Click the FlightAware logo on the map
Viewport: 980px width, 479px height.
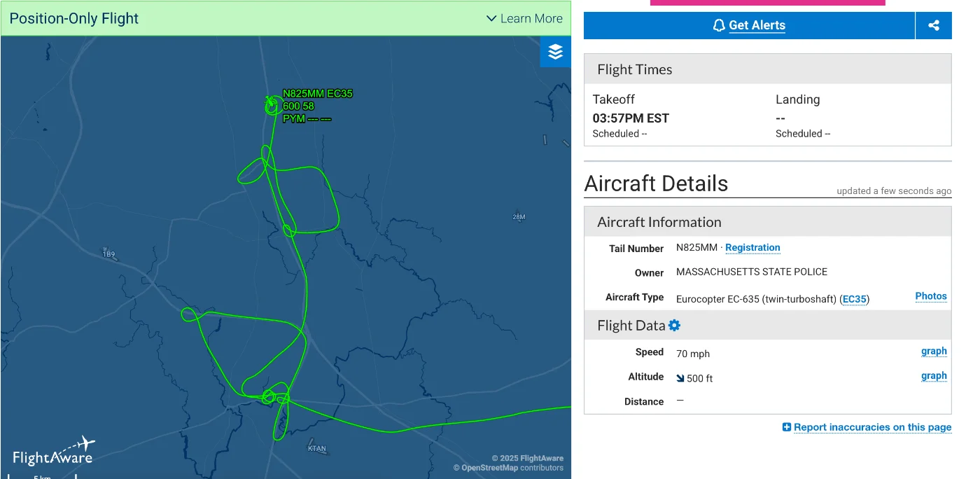tap(53, 452)
